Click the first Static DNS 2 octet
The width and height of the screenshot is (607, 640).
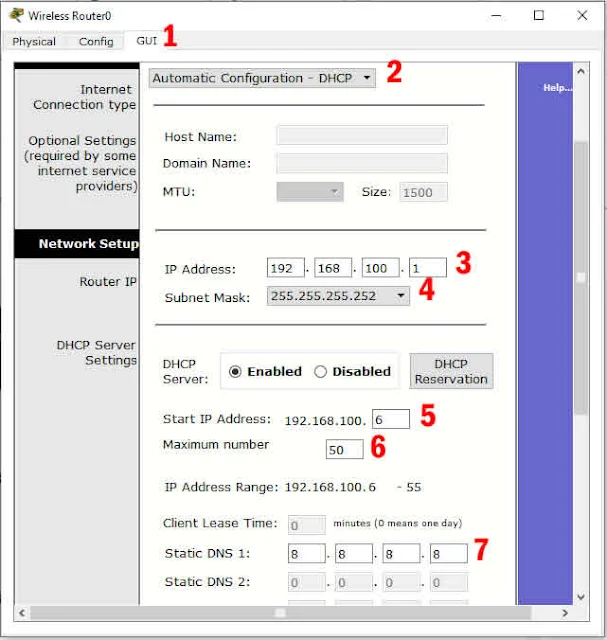click(x=307, y=582)
